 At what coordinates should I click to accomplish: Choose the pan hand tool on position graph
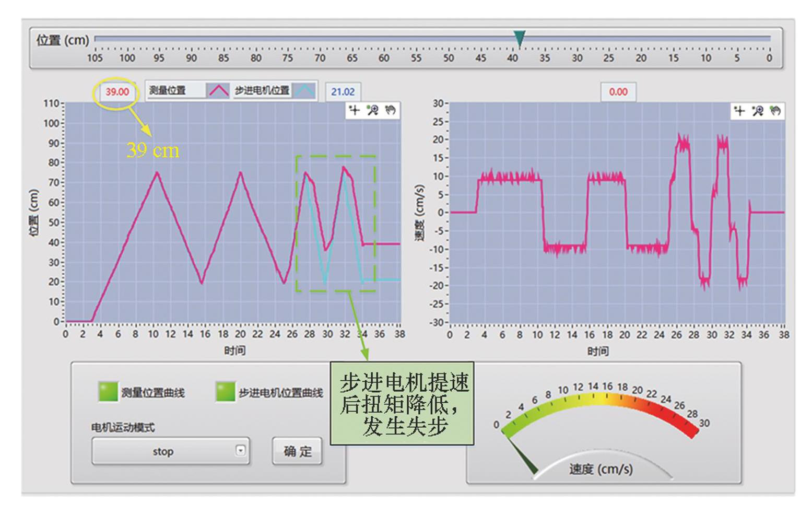[x=390, y=110]
